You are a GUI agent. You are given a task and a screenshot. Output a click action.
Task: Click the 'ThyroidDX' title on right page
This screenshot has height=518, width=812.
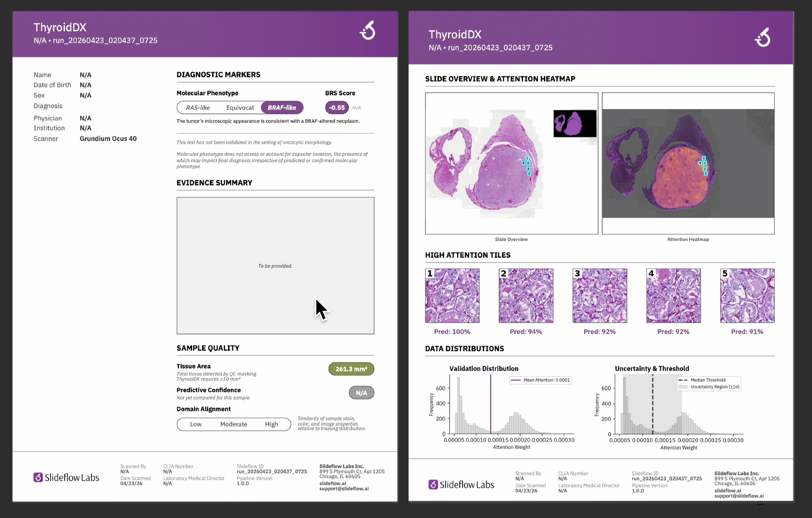(455, 34)
